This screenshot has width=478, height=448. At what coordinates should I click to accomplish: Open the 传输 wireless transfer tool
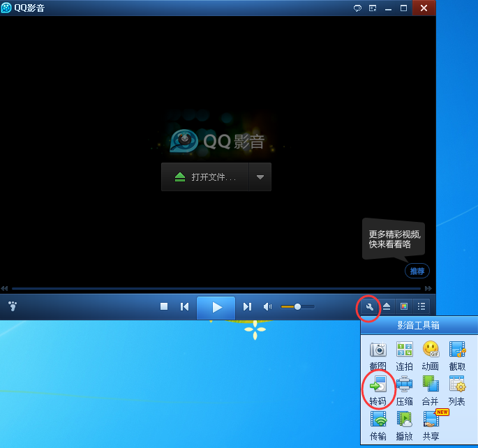click(x=378, y=426)
